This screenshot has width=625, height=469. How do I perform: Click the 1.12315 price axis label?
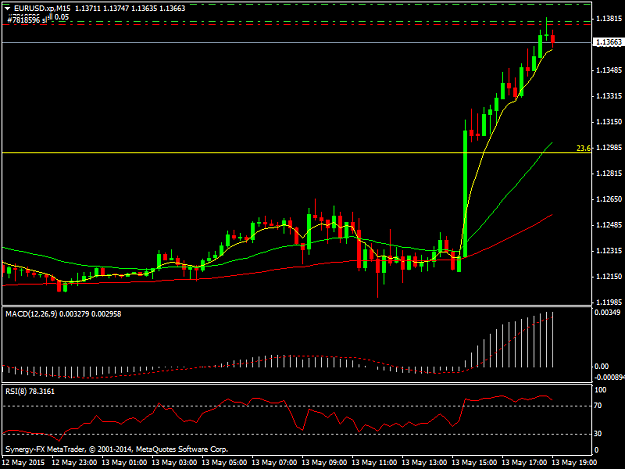(609, 251)
